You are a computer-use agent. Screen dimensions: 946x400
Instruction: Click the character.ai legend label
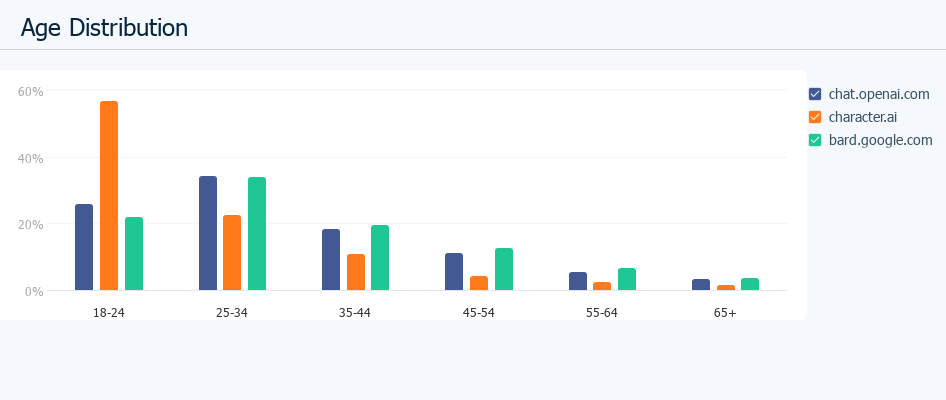(x=862, y=117)
